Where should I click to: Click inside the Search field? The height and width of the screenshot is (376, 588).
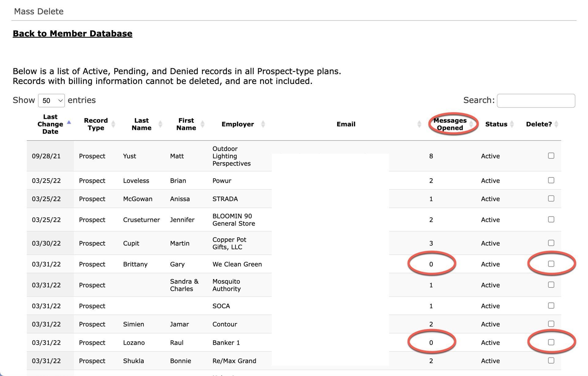point(536,101)
